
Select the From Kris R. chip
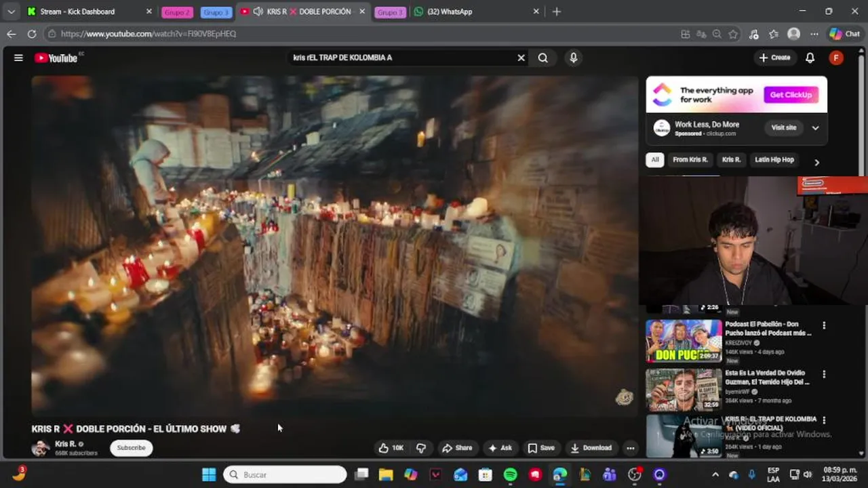pos(690,160)
